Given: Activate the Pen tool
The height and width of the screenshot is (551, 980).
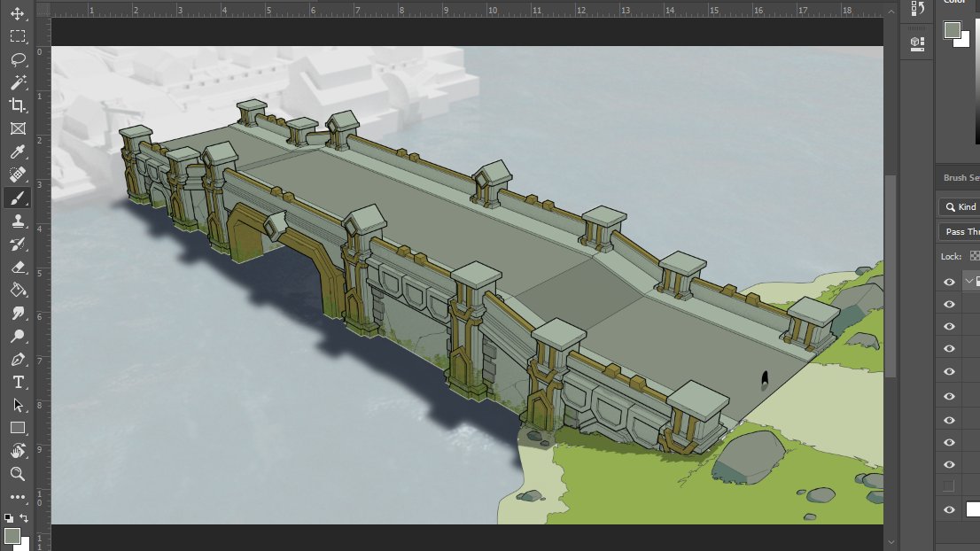Looking at the screenshot, I should point(18,359).
